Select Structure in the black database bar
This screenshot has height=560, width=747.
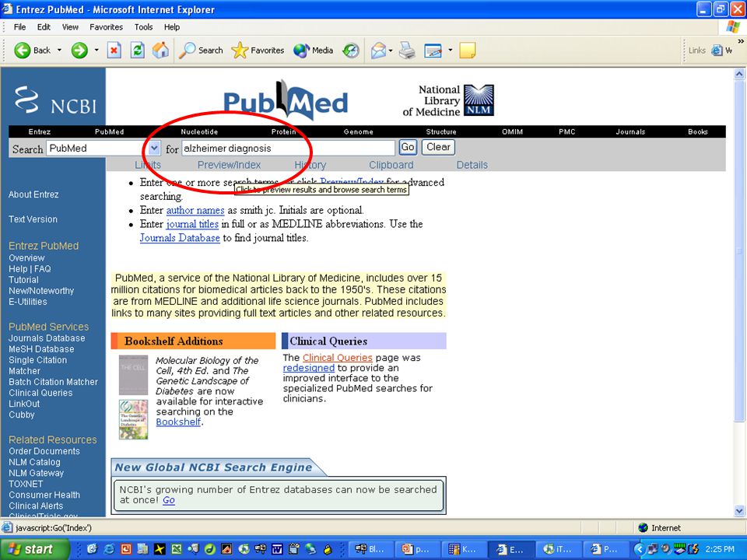(x=441, y=132)
